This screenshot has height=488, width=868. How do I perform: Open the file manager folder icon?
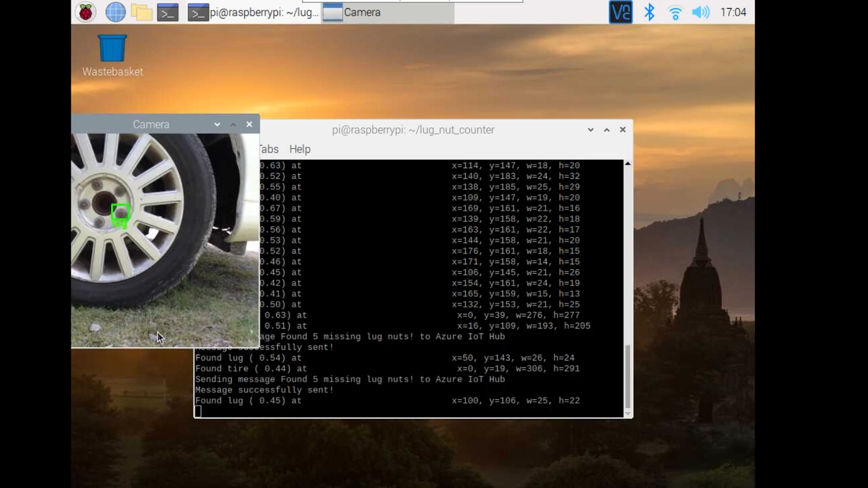pos(142,12)
